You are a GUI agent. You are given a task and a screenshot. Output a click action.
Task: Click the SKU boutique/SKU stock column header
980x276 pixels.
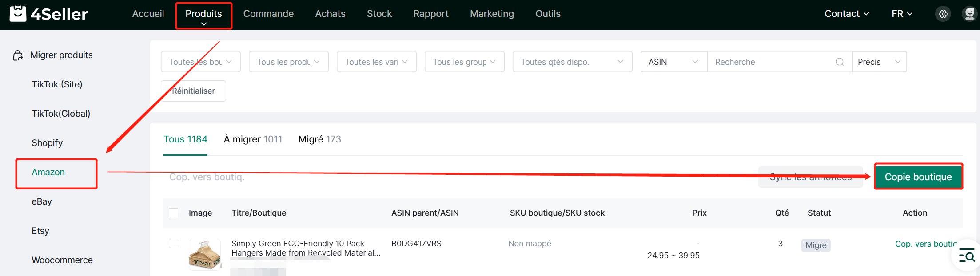point(557,213)
